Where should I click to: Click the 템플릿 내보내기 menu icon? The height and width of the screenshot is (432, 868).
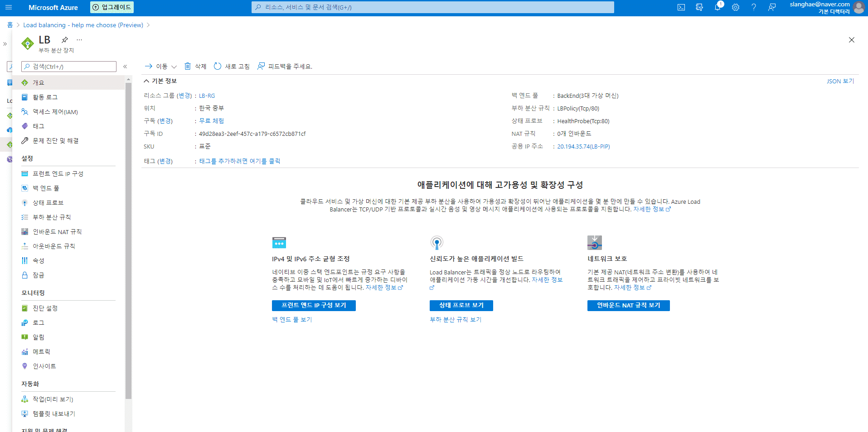tap(25, 413)
